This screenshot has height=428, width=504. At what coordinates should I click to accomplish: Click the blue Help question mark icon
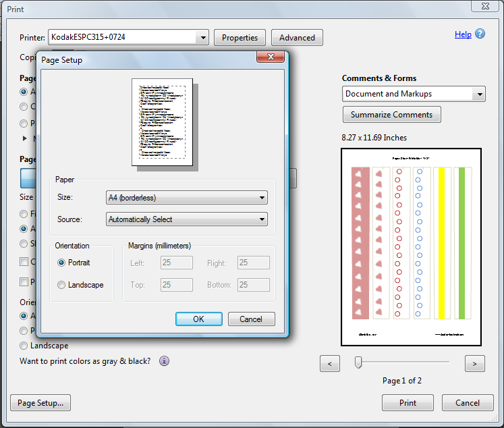point(480,34)
